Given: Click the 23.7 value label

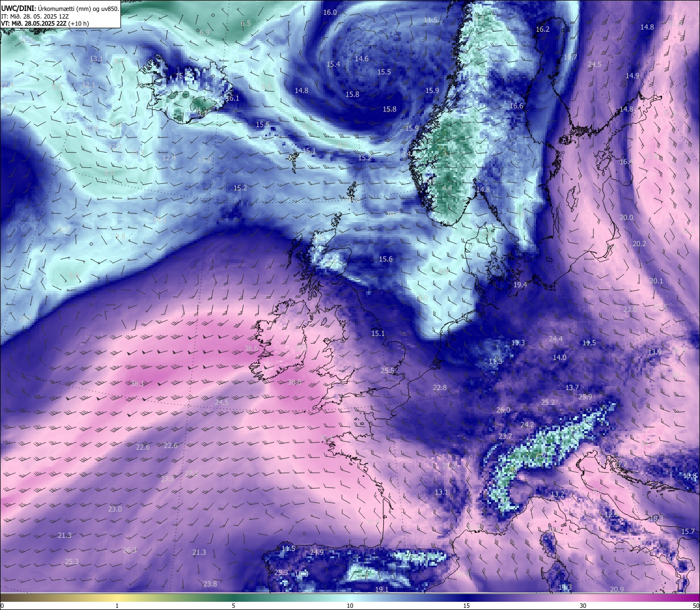Looking at the screenshot, I should pyautogui.click(x=505, y=436).
